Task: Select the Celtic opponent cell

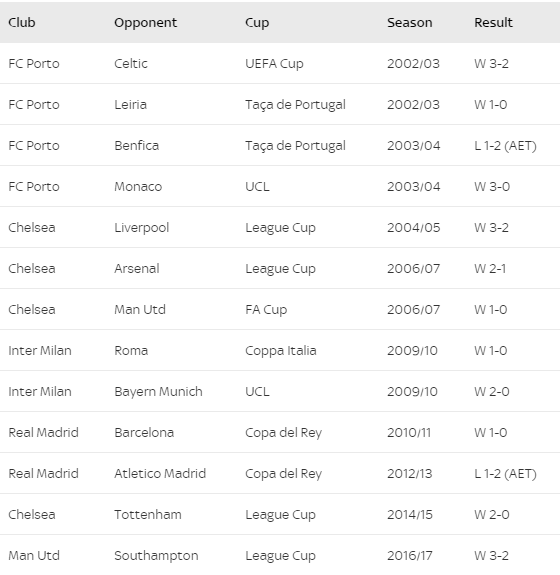Action: (131, 63)
